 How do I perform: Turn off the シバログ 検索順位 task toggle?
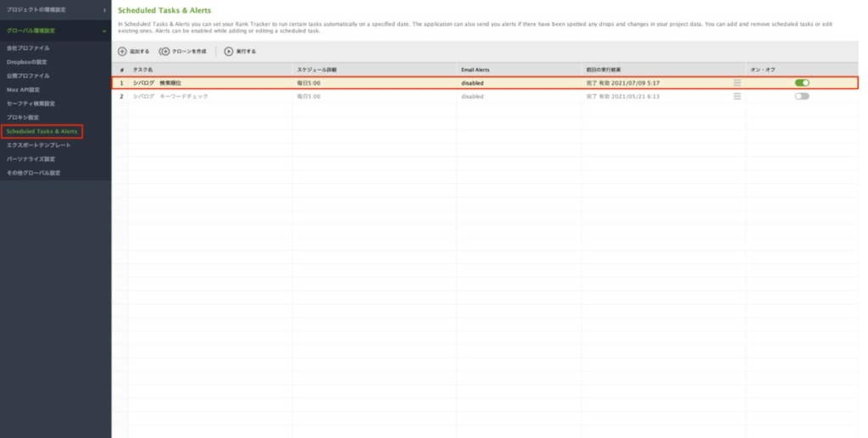point(802,83)
